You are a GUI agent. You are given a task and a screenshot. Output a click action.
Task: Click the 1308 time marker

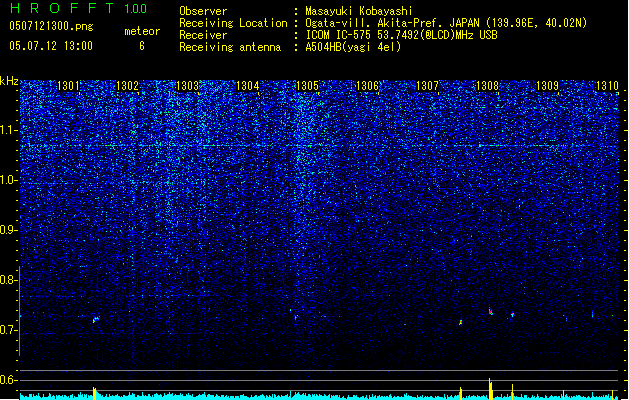click(x=487, y=86)
